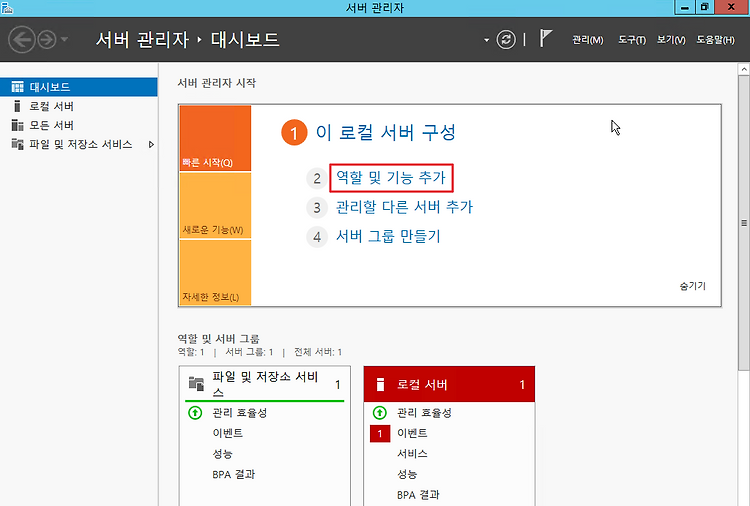Select 모든 서버 in the sidebar
The height and width of the screenshot is (506, 750).
click(x=78, y=125)
